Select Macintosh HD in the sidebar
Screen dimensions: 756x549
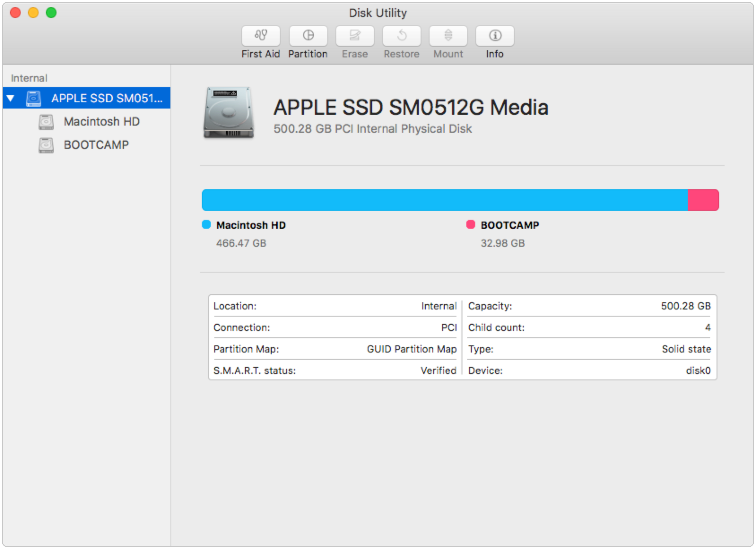pos(87,122)
